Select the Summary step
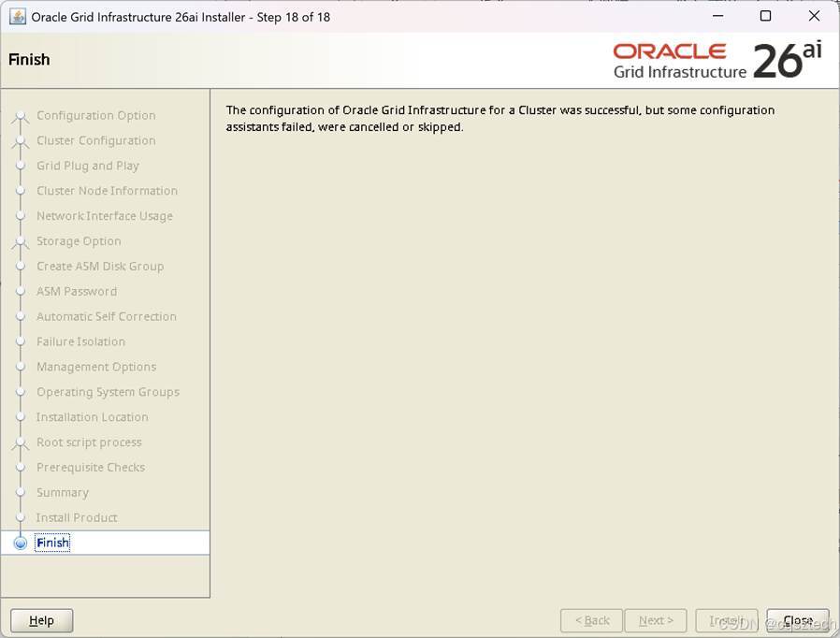This screenshot has width=840, height=638. pyautogui.click(x=63, y=493)
